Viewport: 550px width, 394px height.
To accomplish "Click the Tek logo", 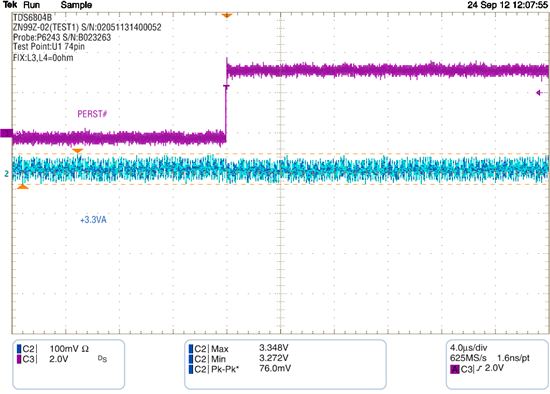I will tap(10, 5).
